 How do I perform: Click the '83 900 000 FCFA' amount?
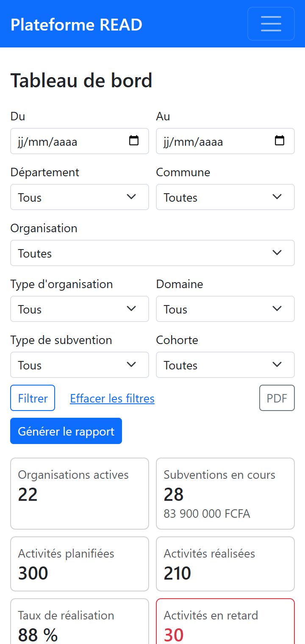pos(207,514)
